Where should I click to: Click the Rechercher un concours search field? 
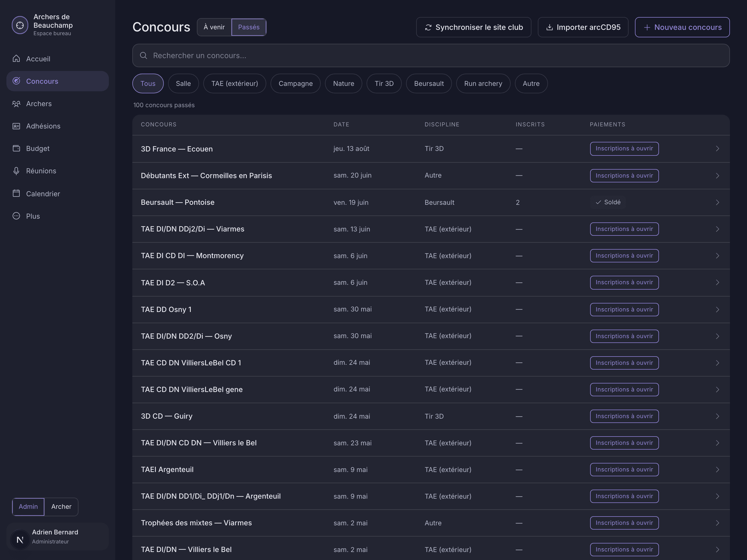click(431, 55)
